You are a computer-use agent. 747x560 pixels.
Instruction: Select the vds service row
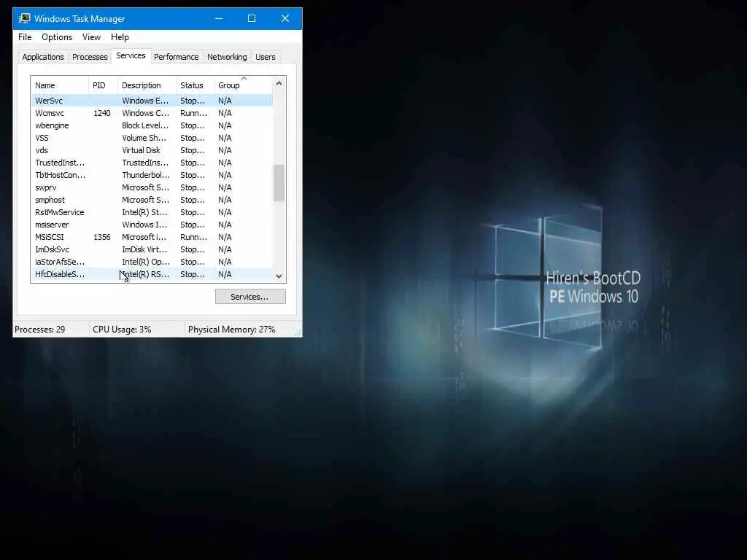click(152, 150)
